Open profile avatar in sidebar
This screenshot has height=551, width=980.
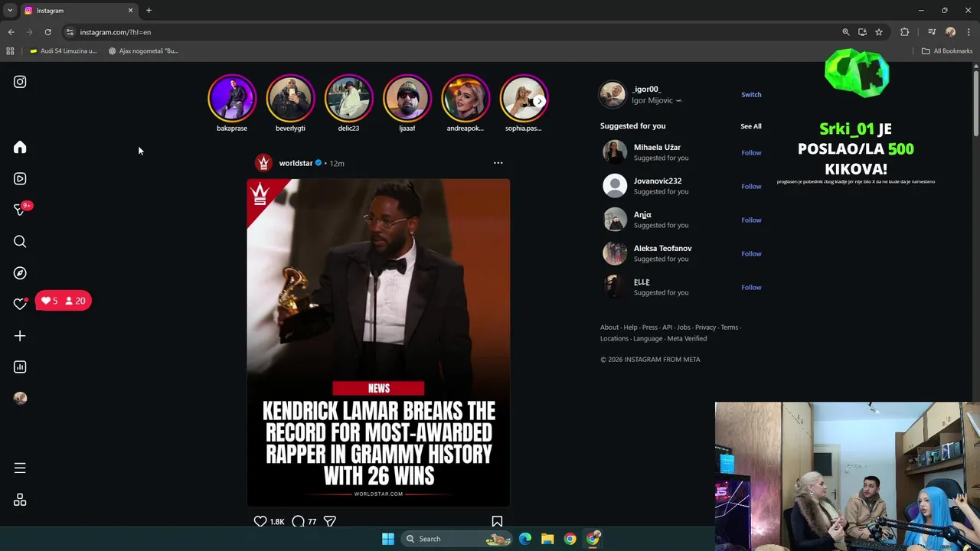coord(20,398)
